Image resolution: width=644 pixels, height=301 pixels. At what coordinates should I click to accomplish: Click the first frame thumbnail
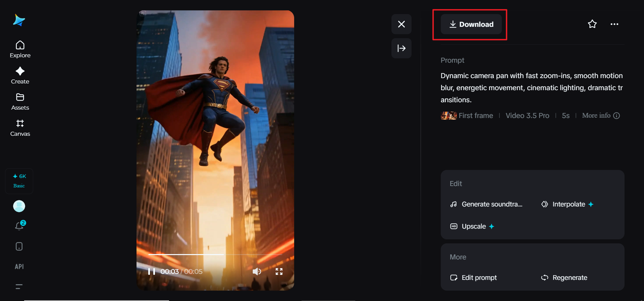coord(448,116)
